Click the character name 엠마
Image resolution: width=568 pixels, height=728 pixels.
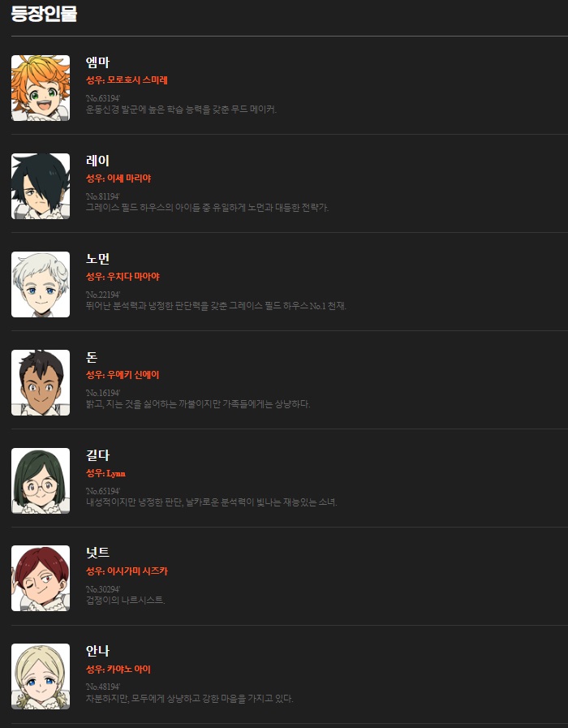[x=97, y=62]
